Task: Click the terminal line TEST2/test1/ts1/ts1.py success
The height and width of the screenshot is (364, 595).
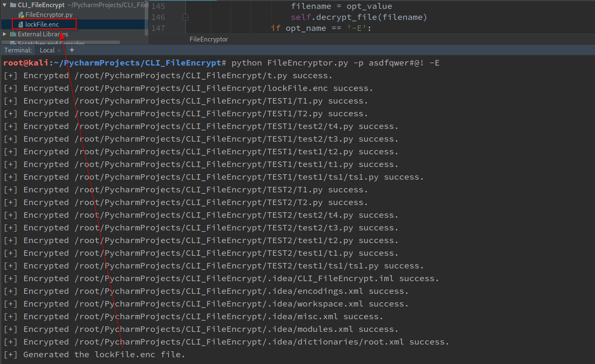Action: (x=214, y=266)
